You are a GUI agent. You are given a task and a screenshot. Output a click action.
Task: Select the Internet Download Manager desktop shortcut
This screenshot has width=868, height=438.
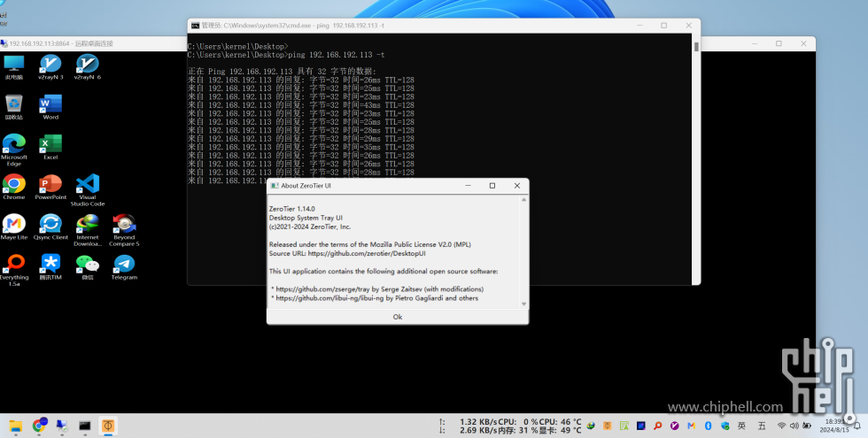tap(88, 231)
